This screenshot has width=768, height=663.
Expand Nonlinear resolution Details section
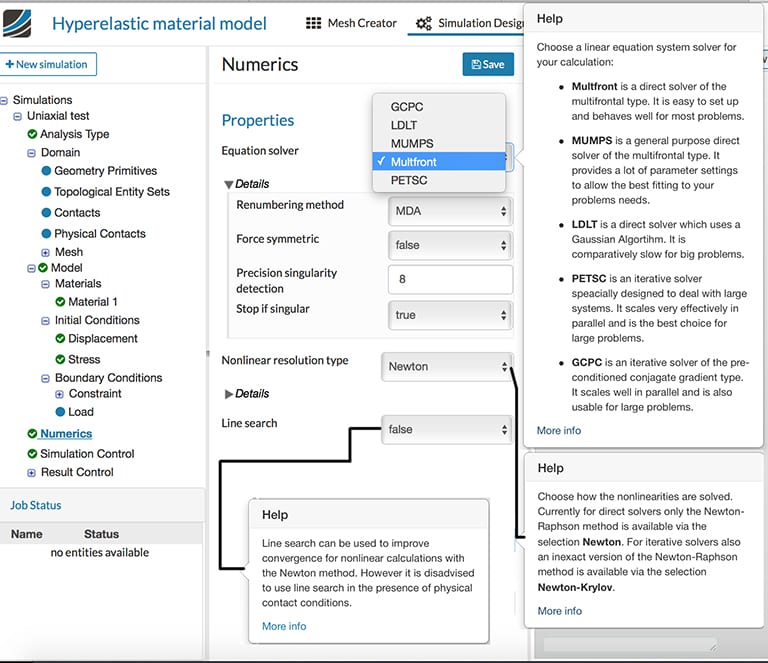tap(228, 394)
